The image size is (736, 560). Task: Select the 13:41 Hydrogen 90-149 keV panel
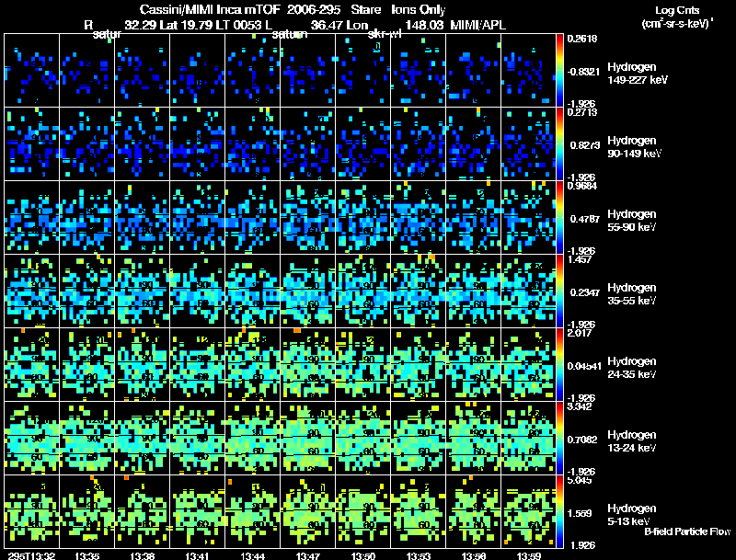click(198, 144)
